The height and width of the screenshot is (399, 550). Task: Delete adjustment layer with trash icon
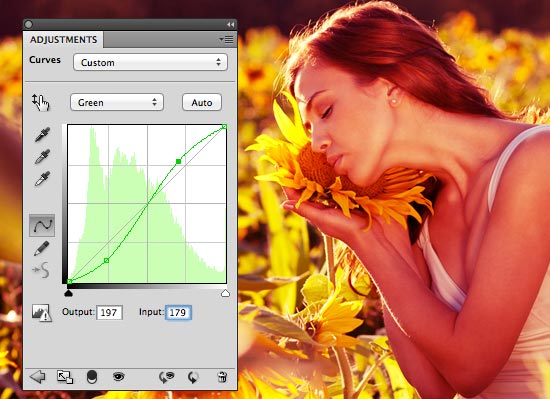click(222, 377)
